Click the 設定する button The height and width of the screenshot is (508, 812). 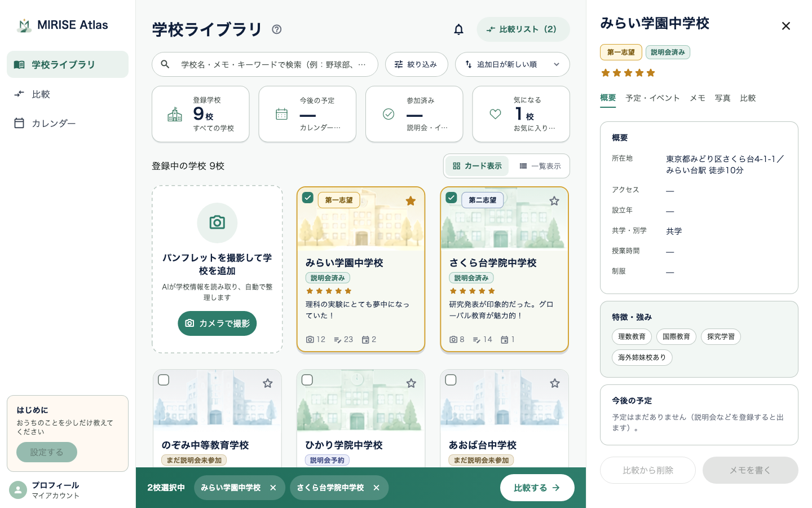[x=47, y=452]
